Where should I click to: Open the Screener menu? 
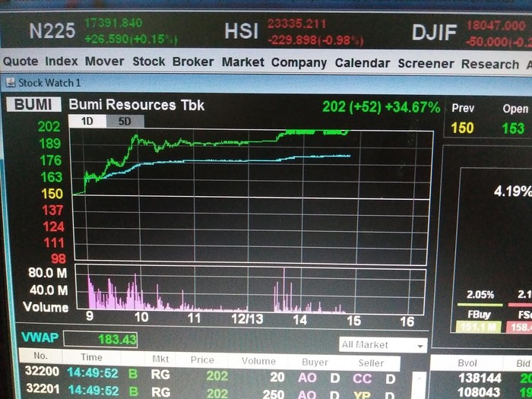tap(426, 63)
